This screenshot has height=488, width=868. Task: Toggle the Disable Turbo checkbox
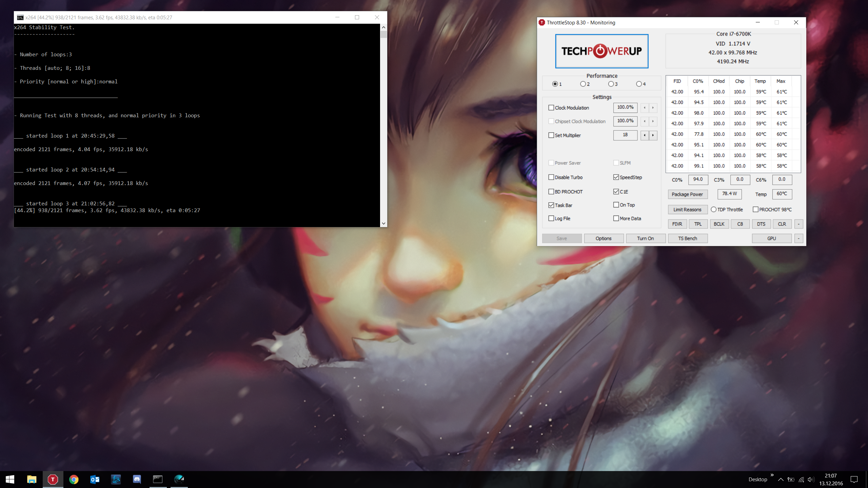551,177
